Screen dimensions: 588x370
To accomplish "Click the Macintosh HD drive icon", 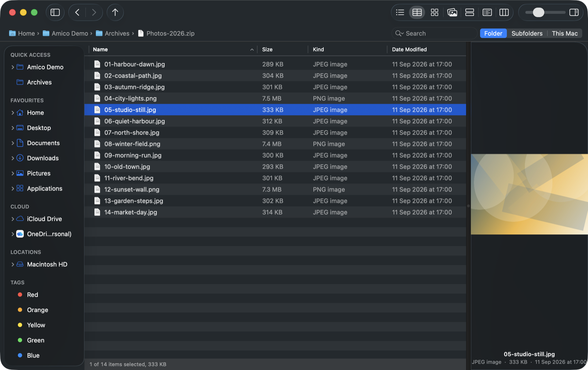I will tap(20, 264).
